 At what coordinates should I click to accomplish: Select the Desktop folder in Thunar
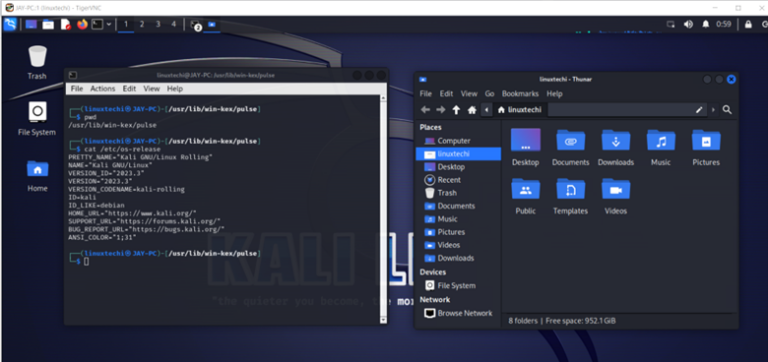tap(526, 147)
